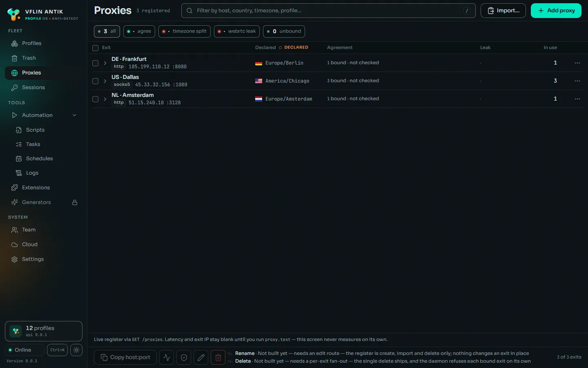Screen dimensions: 588x368
Task: Open the 12 profiles card
Action: point(44,331)
